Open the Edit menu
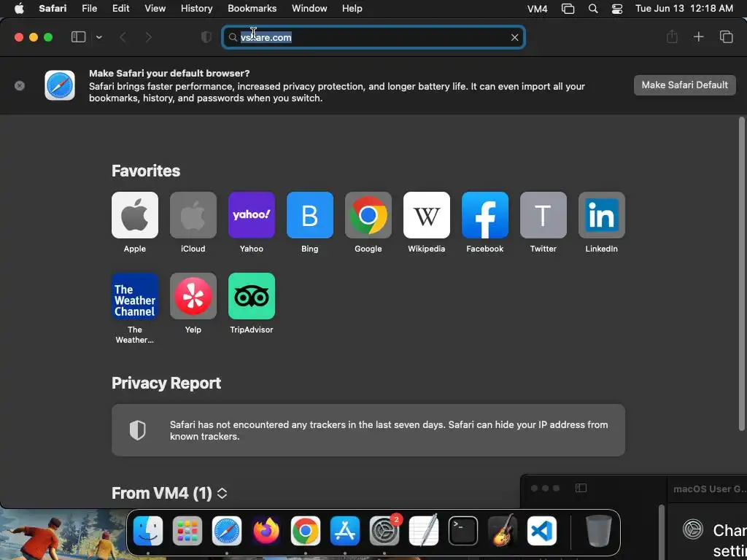Image resolution: width=747 pixels, height=560 pixels. (x=120, y=9)
